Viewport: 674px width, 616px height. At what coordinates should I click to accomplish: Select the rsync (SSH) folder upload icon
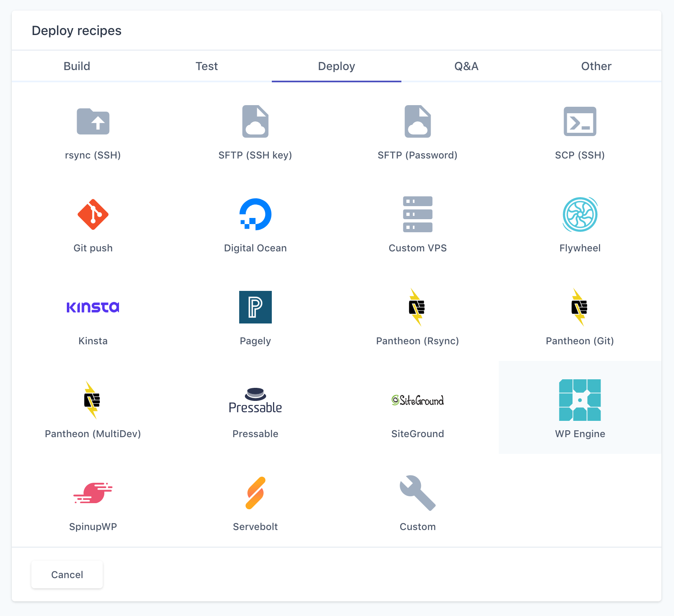coord(93,121)
